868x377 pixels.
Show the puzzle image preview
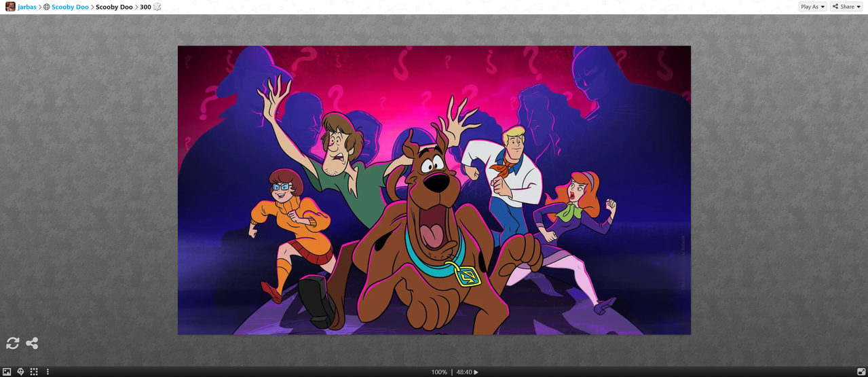pyautogui.click(x=7, y=372)
